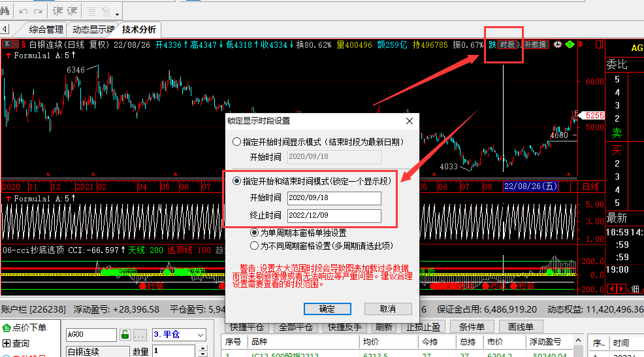Image resolution: width=644 pixels, height=357 pixels.
Task: Open the toolbar overflow dropdown arrow
Action: [117, 14]
